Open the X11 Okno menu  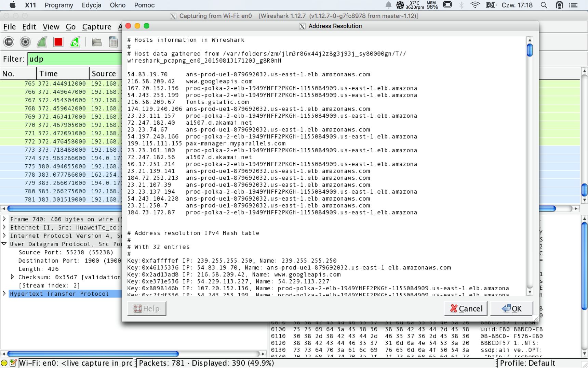click(x=118, y=5)
